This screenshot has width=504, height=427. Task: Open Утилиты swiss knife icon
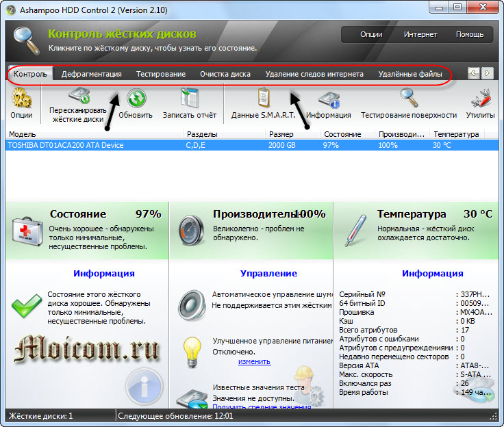(x=481, y=99)
